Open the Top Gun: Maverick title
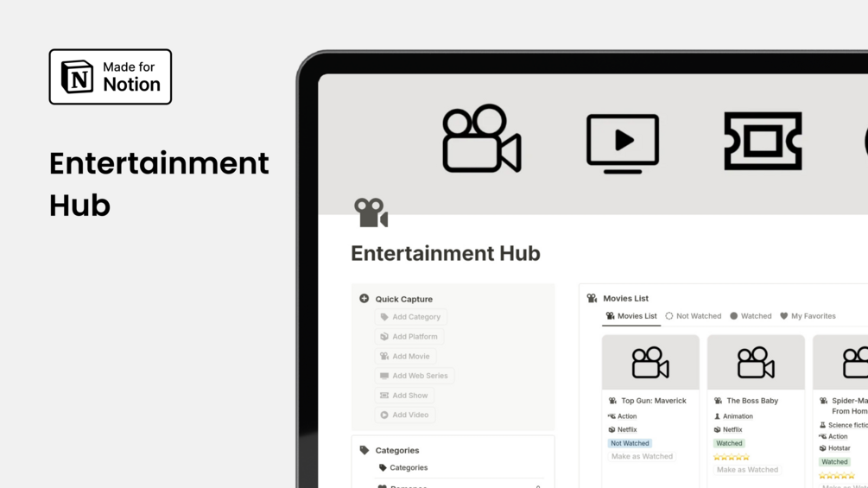This screenshot has width=868, height=488. point(654,401)
